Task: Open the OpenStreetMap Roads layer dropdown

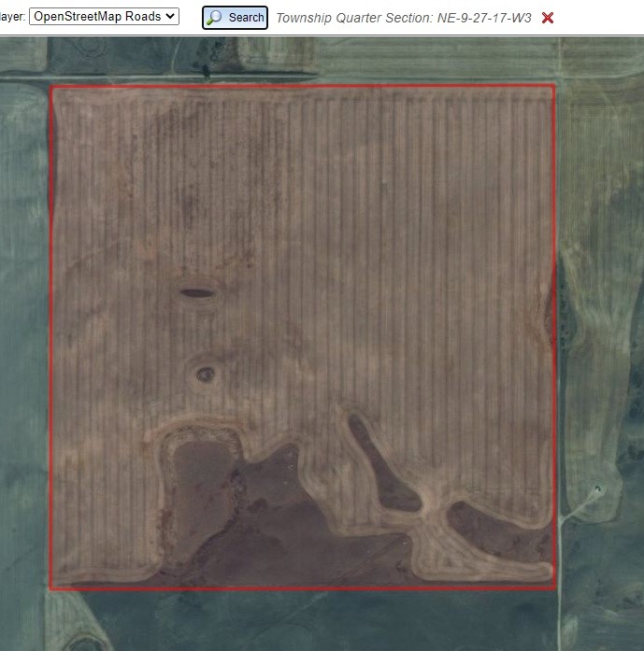Action: [x=104, y=17]
